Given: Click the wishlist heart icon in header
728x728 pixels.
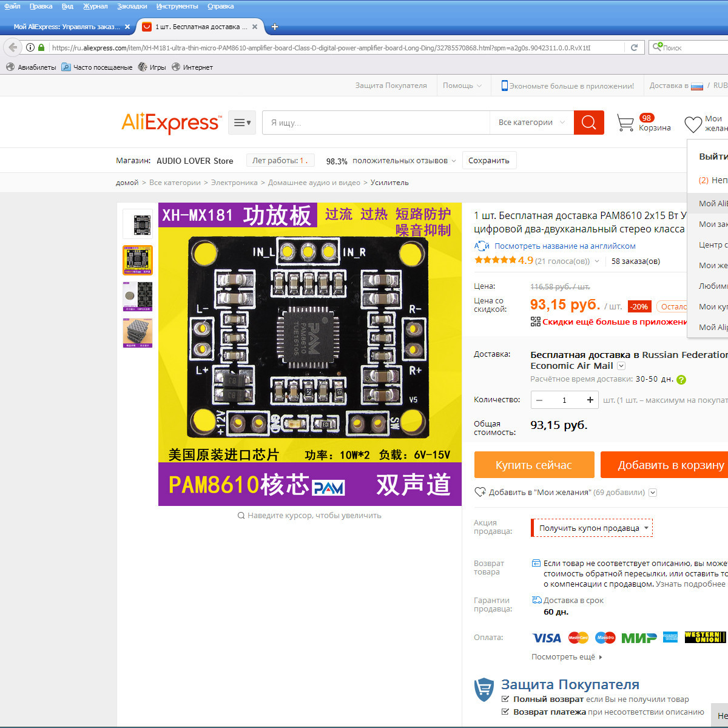Looking at the screenshot, I should pos(693,124).
